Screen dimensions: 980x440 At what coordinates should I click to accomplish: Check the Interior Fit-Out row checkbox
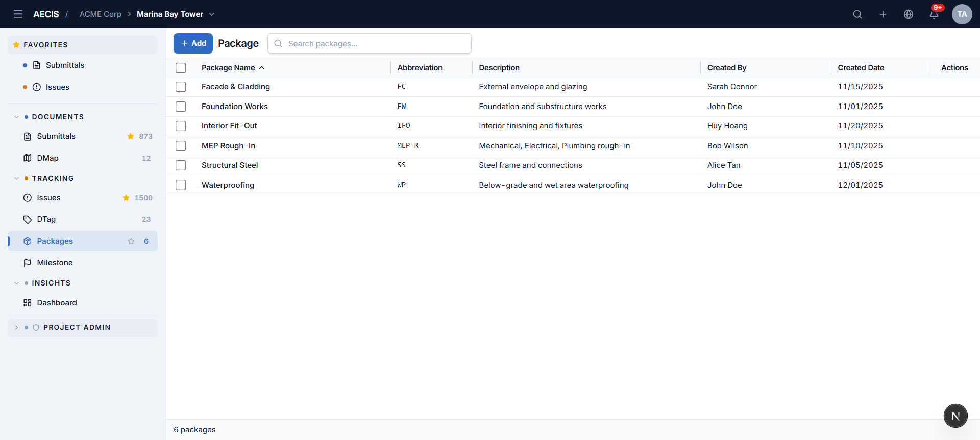click(181, 126)
